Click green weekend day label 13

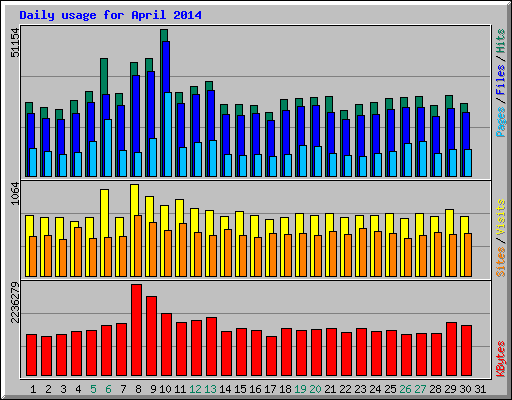point(210,389)
